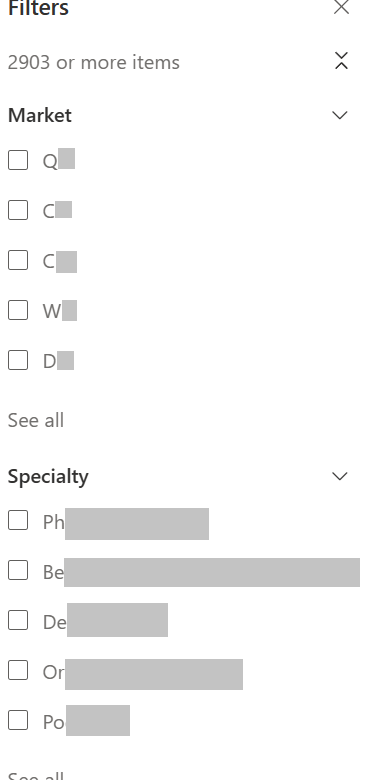Image resolution: width=367 pixels, height=780 pixels.
Task: Tick the Specialty checkbox starting with Ph
Action: click(x=18, y=520)
